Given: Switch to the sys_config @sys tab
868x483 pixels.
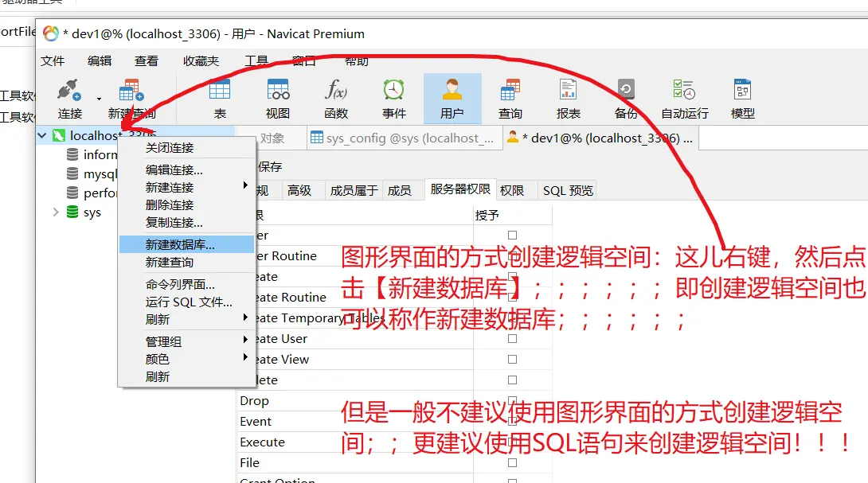Looking at the screenshot, I should coord(404,138).
